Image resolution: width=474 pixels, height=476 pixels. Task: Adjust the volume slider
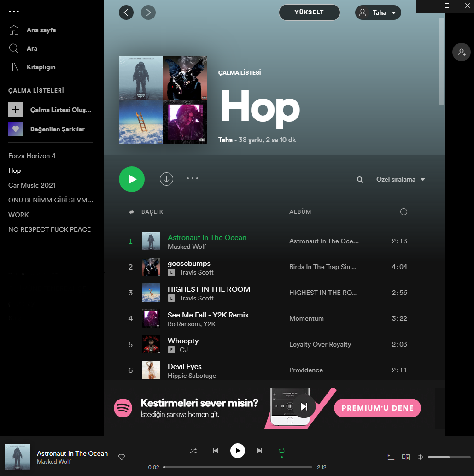[449, 457]
